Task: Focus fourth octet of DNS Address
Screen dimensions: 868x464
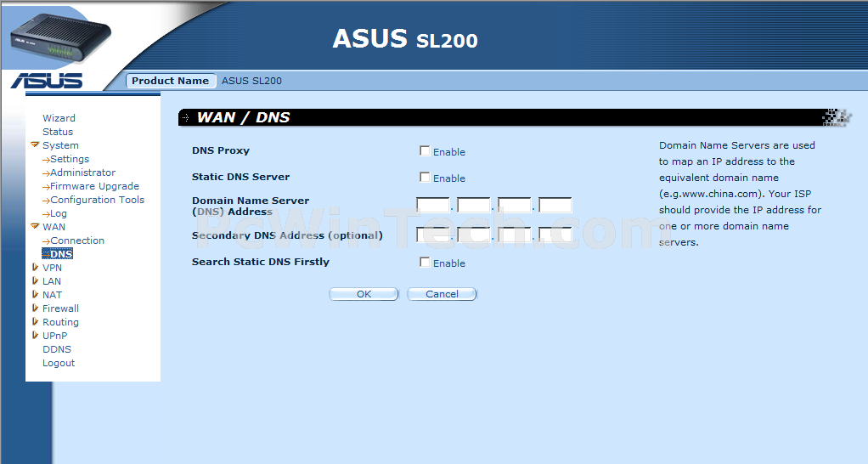Action: (x=555, y=205)
